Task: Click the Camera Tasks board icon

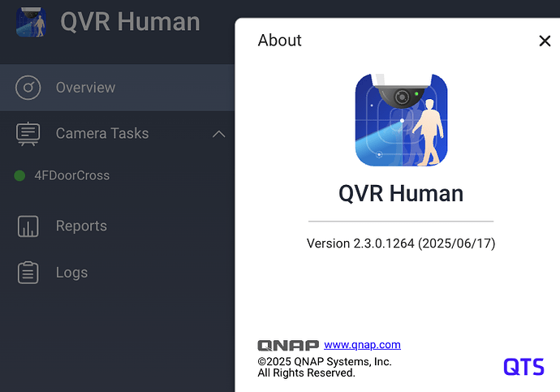Action: (28, 134)
